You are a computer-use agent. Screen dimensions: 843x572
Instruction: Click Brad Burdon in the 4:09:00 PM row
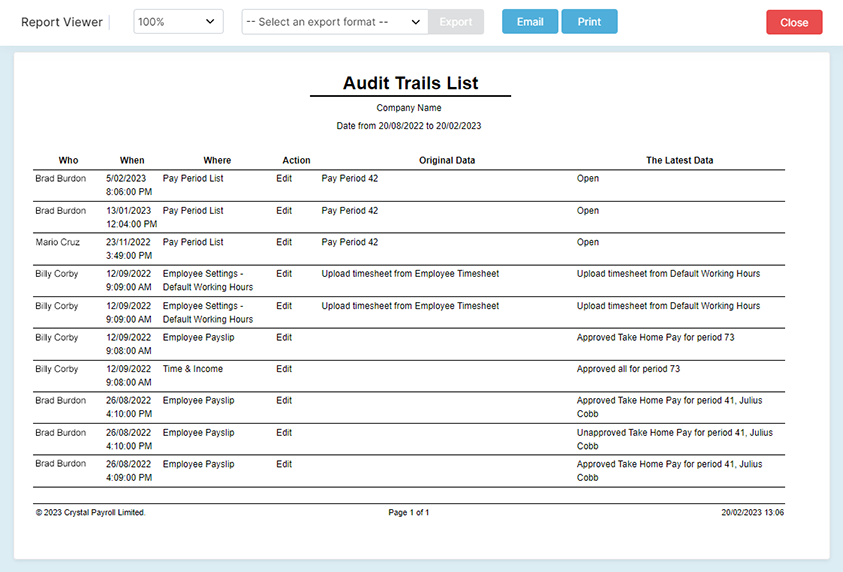tap(61, 464)
